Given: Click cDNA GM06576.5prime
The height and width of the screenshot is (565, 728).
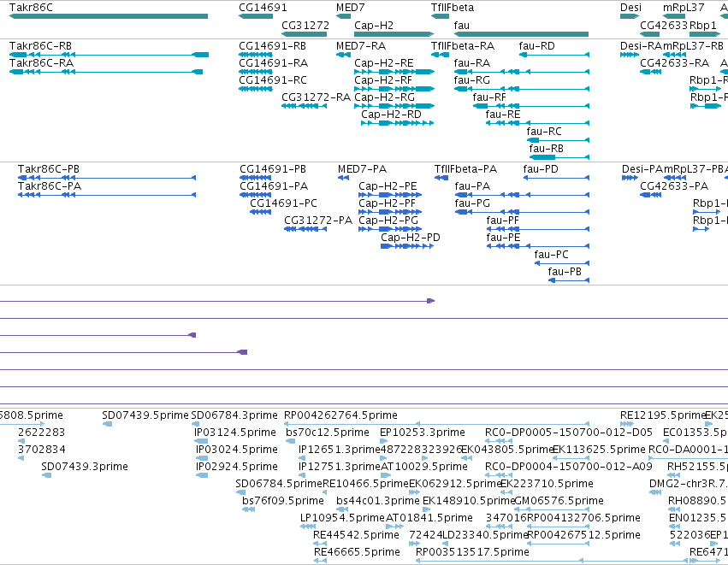Looking at the screenshot, I should [559, 501].
